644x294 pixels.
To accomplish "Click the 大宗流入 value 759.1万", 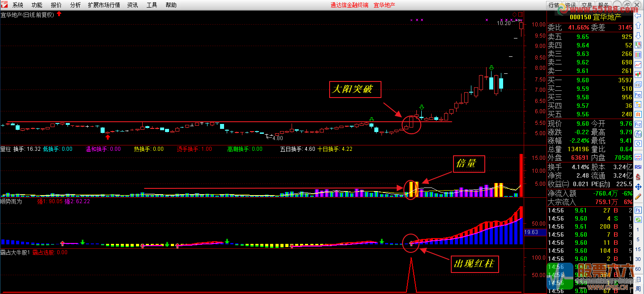I will pyautogui.click(x=606, y=202).
